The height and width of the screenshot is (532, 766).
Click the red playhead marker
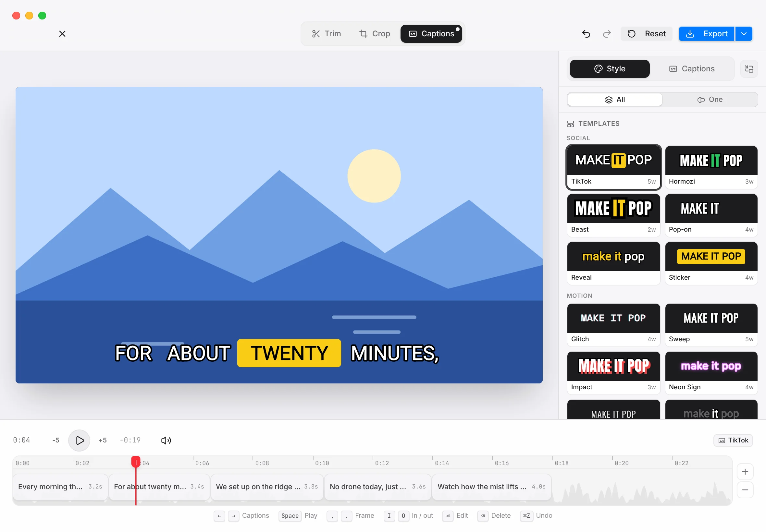point(136,462)
